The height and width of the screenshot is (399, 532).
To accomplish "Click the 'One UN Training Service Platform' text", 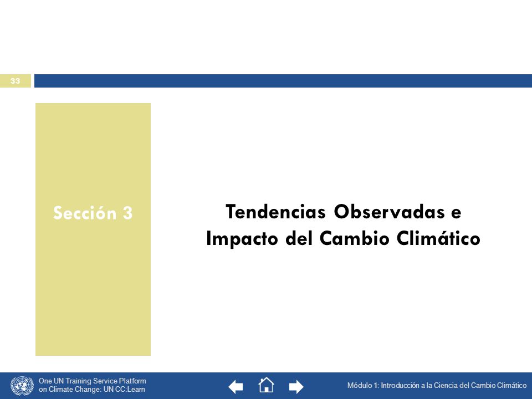I will click(93, 381).
